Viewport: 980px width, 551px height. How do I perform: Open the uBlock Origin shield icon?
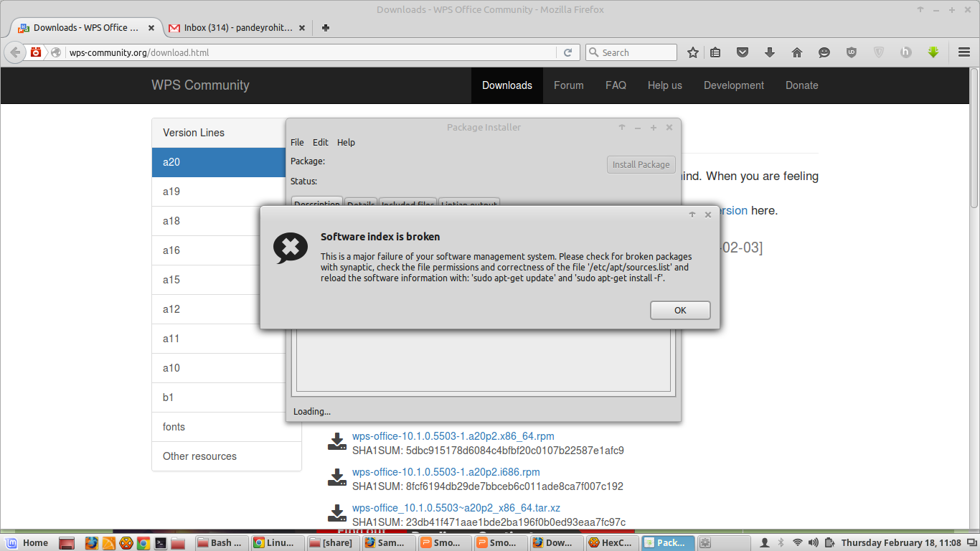[x=852, y=52]
